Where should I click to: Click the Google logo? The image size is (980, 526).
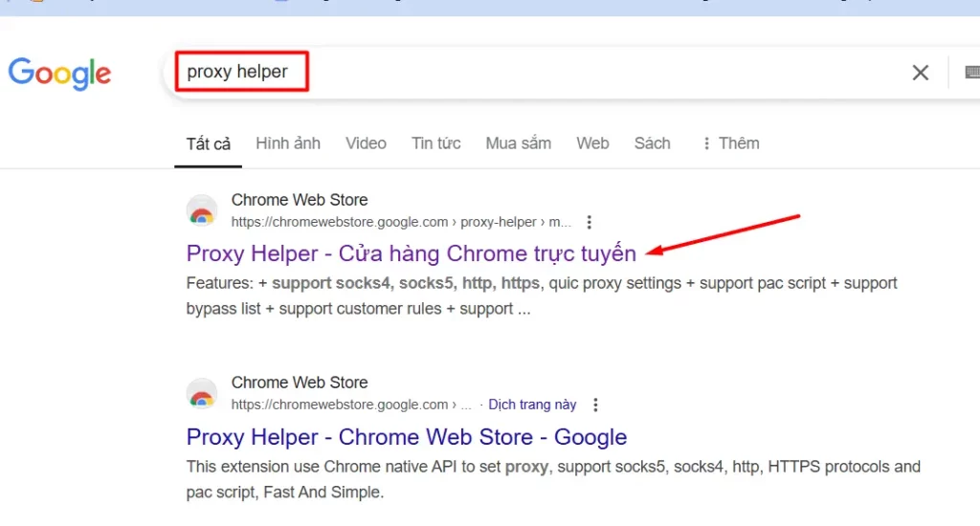59,74
